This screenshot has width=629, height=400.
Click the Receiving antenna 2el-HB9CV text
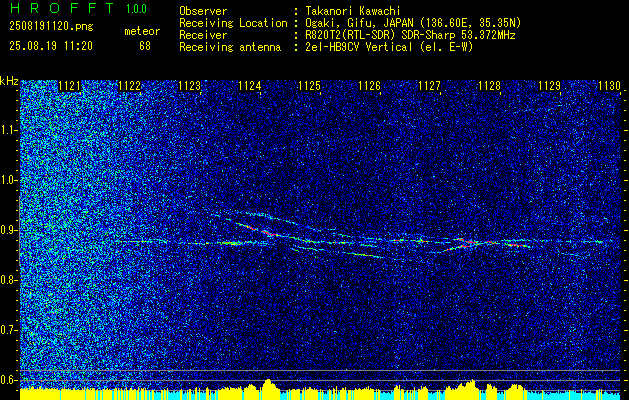click(389, 47)
